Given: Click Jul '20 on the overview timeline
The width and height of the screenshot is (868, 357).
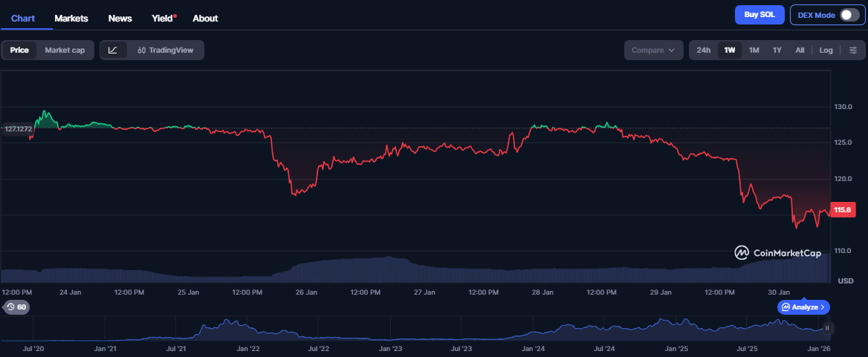Looking at the screenshot, I should tap(34, 349).
